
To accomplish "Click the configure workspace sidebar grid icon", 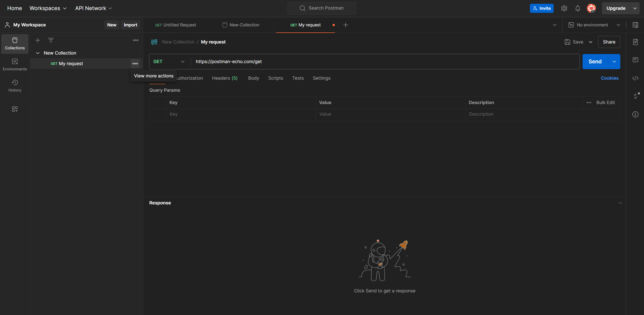I will click(x=15, y=109).
